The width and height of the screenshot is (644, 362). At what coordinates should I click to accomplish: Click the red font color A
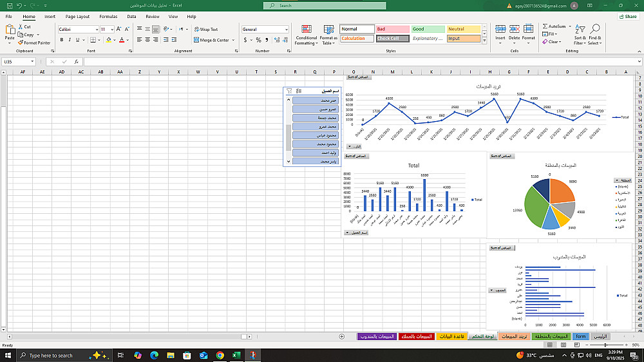click(x=122, y=40)
